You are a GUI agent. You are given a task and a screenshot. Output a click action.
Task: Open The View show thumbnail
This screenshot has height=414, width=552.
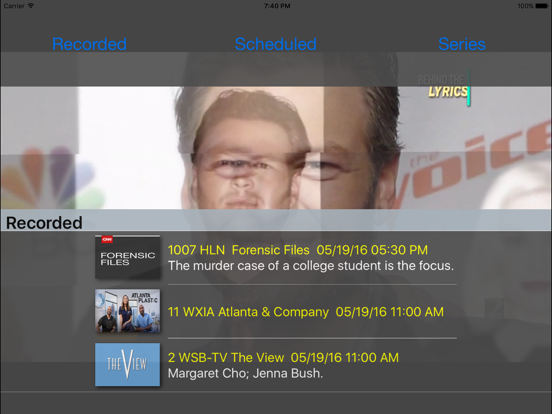click(x=127, y=364)
